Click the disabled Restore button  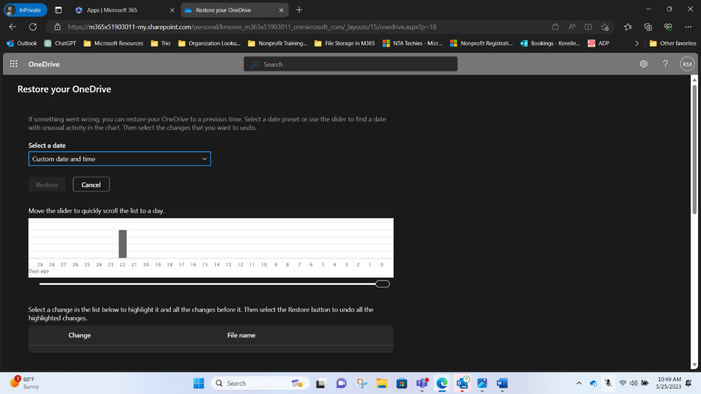47,184
